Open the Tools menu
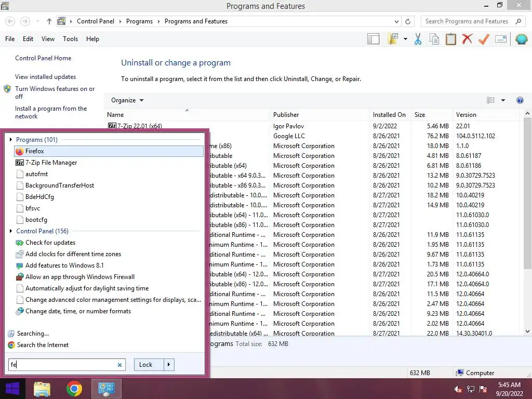 click(x=70, y=39)
